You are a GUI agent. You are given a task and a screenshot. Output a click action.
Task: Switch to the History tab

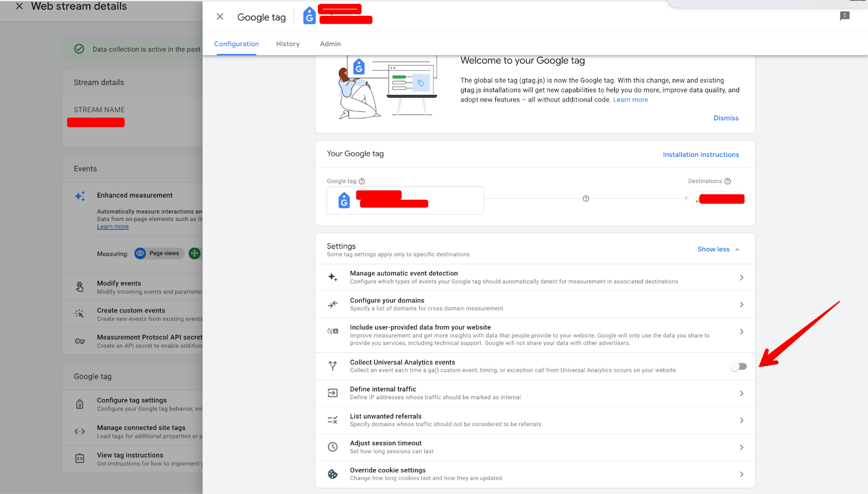pos(288,44)
